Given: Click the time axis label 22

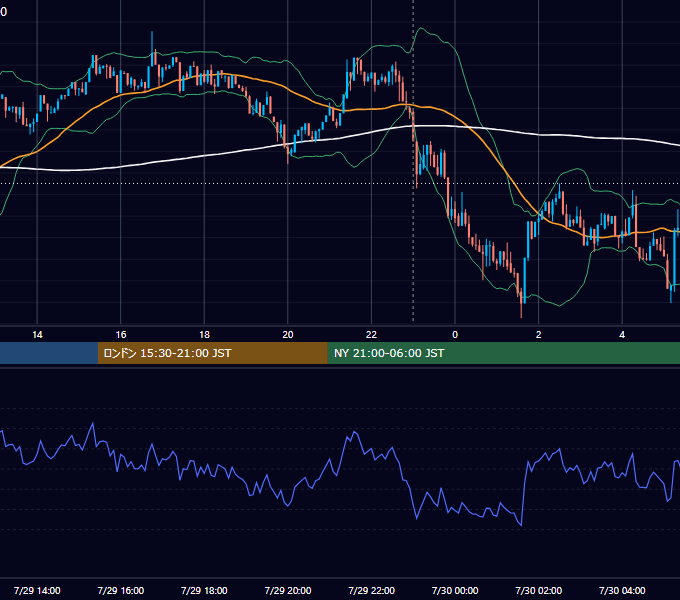Looking at the screenshot, I should click(x=371, y=335).
